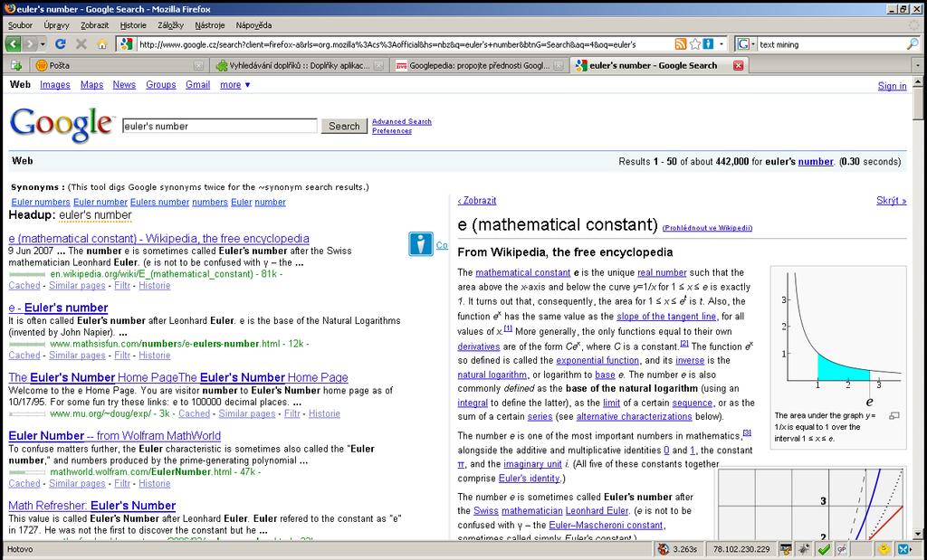Switch to Vyhledávání doplňků tab
The image size is (927, 560).
coord(299,65)
